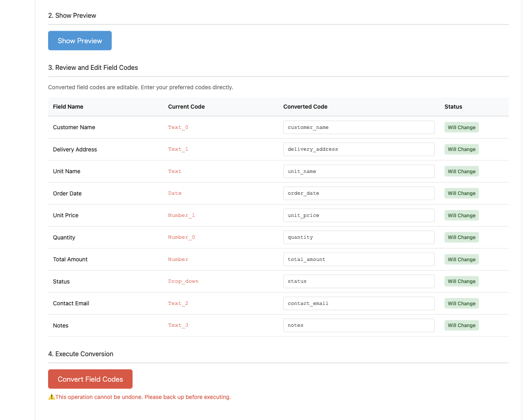This screenshot has width=531, height=420.
Task: Click the 'cannot be undone' warning text
Action: pyautogui.click(x=143, y=397)
